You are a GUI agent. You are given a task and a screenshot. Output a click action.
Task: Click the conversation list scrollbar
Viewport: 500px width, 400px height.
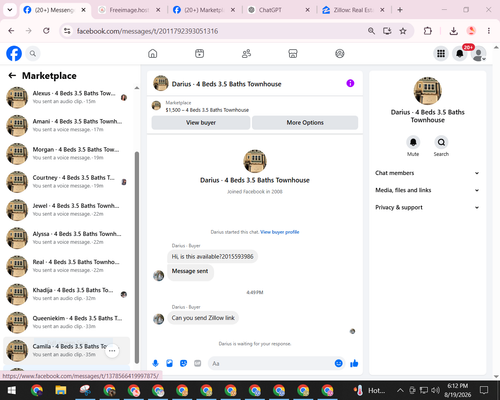tap(137, 257)
